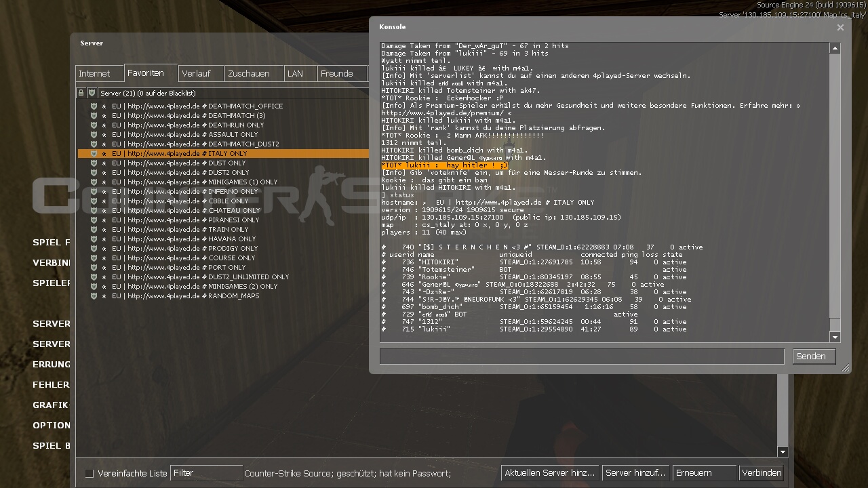Switch to the LAN tab
The image size is (868, 488).
tap(300, 74)
